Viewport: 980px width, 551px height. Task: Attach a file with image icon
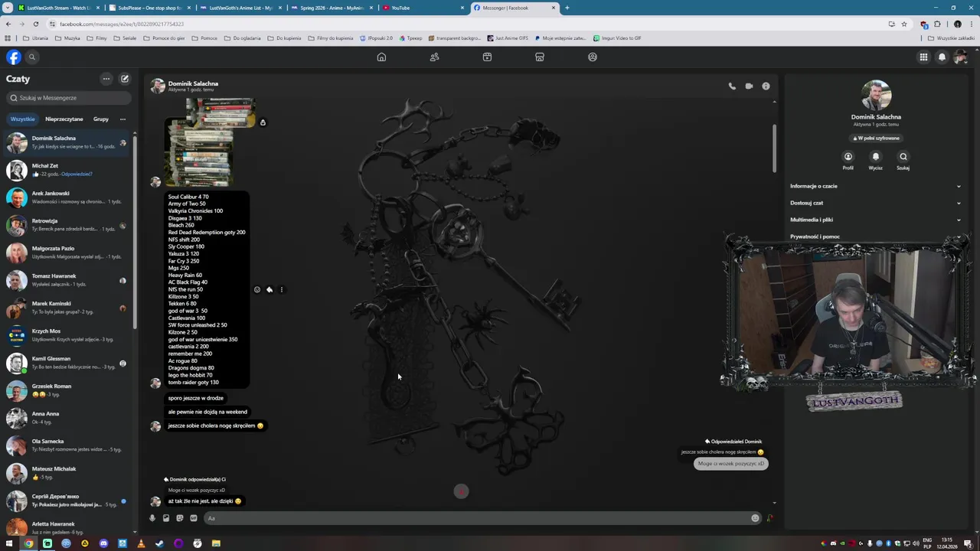(x=166, y=518)
